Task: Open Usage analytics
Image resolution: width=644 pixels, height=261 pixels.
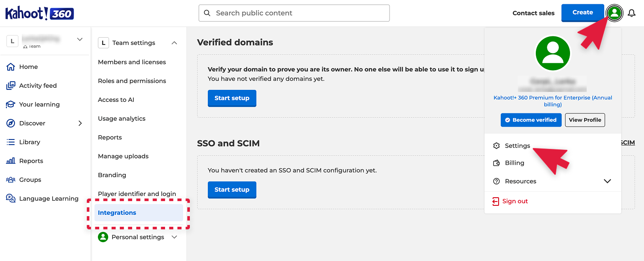Action: pos(121,119)
